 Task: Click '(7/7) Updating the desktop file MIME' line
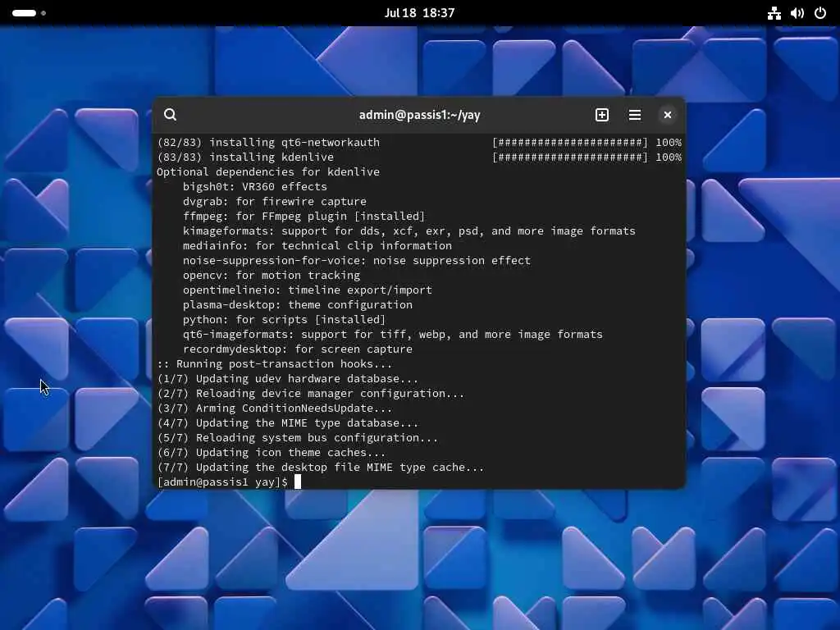coord(321,467)
